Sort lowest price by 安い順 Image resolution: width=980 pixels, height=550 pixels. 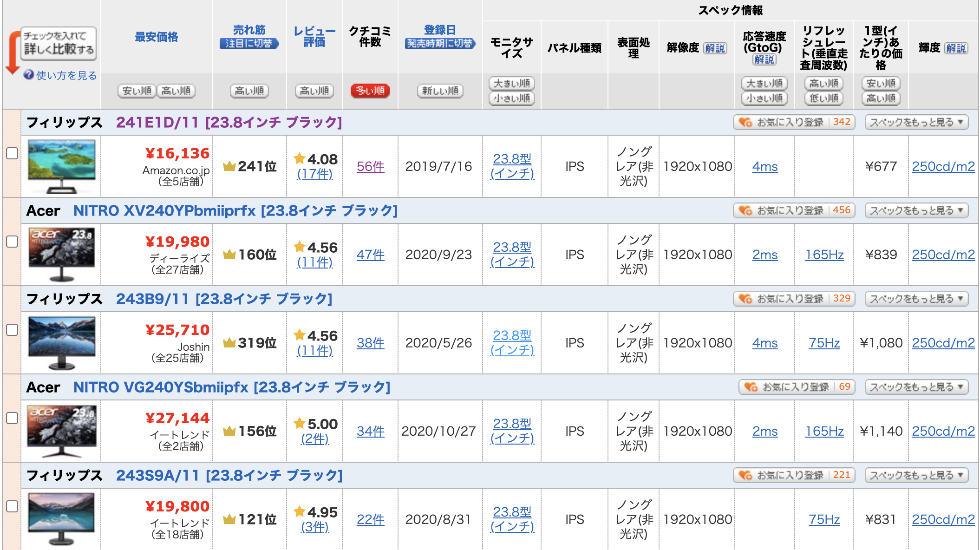[137, 91]
